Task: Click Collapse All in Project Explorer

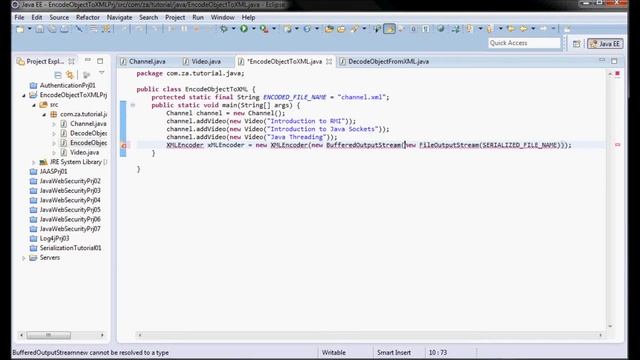Action: [58, 75]
